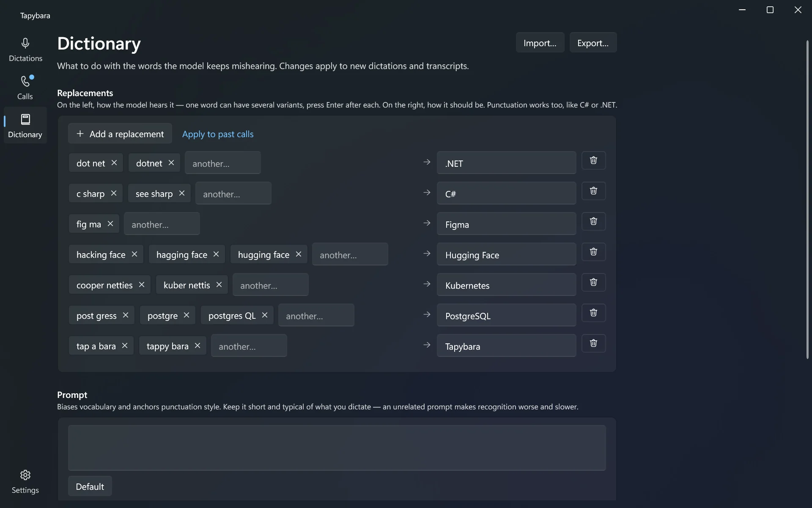Remove the 'kuber nettis' variant

(219, 284)
